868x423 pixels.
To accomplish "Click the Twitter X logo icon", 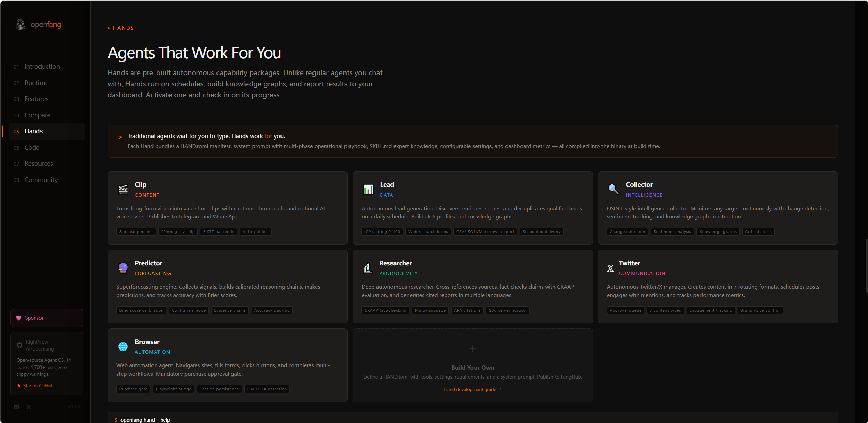I will [610, 268].
